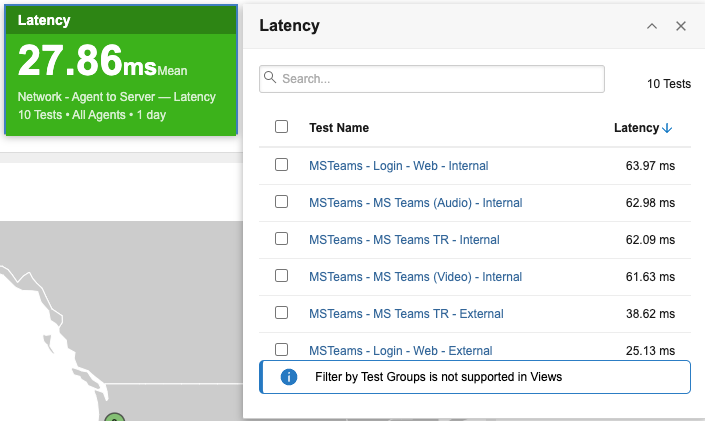Screen dimensions: 705x421
Task: Close the Latency panel
Action: 681,26
